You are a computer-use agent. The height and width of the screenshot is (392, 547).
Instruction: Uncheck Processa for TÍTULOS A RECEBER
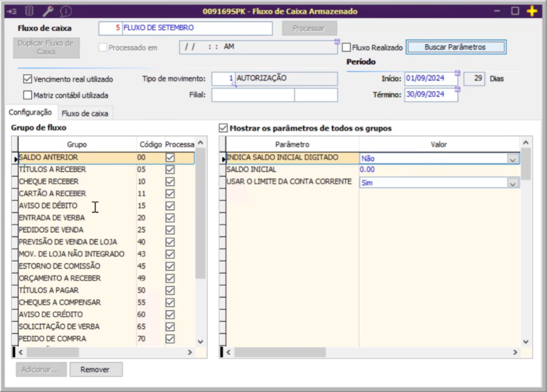[170, 169]
